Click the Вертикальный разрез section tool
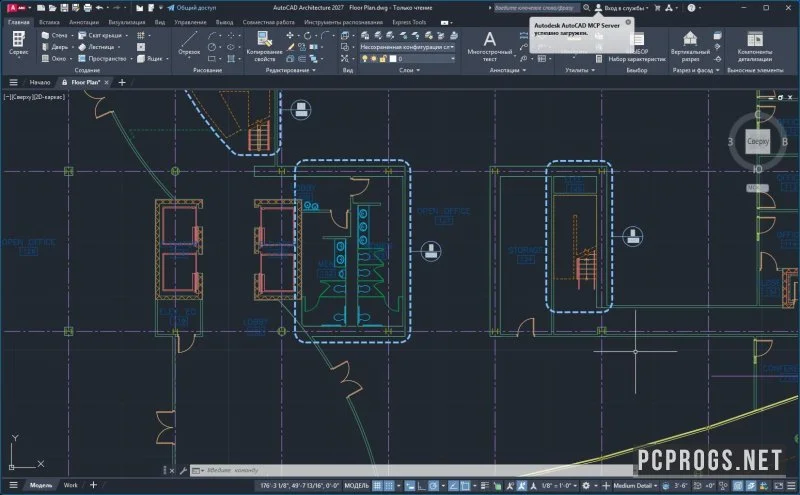The image size is (800, 495). [690, 46]
